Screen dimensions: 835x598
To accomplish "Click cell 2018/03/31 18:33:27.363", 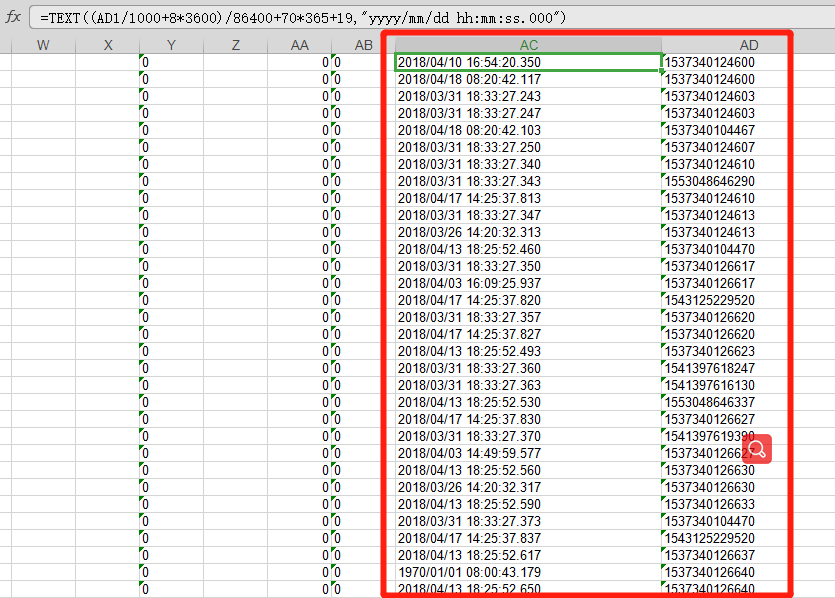I will pyautogui.click(x=528, y=386).
